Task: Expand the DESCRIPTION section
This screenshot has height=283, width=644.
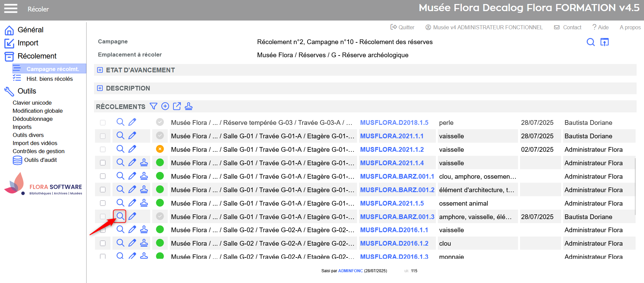Action: point(100,88)
